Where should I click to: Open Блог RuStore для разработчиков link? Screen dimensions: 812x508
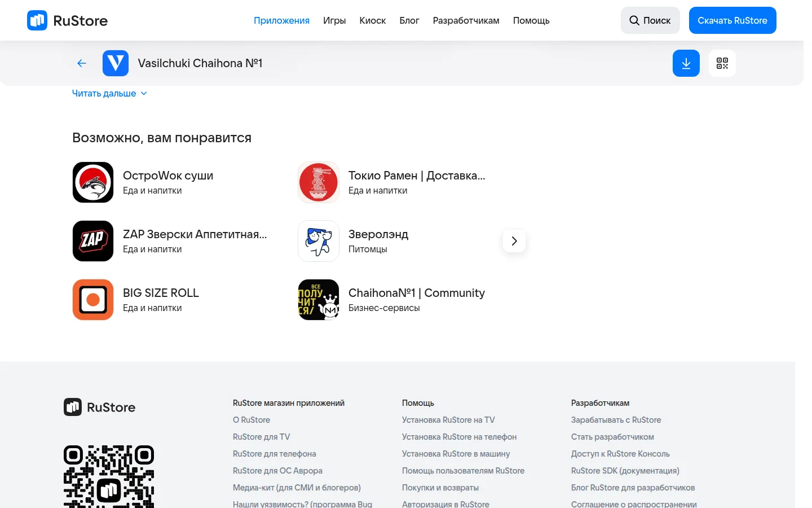[x=633, y=488]
